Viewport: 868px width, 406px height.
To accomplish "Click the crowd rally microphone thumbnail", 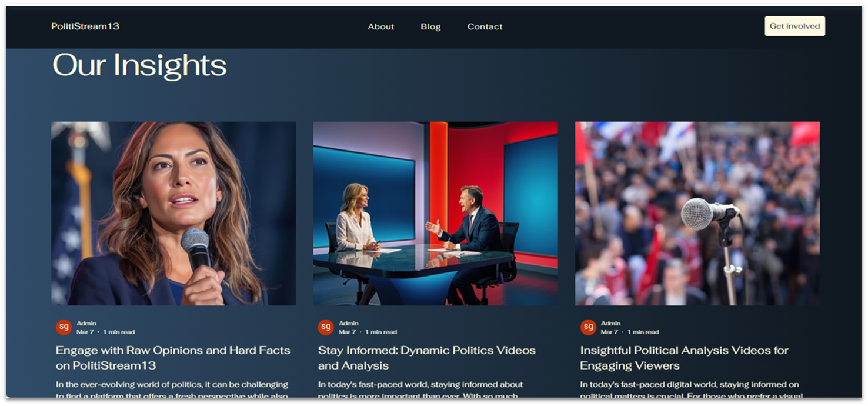I will click(697, 213).
